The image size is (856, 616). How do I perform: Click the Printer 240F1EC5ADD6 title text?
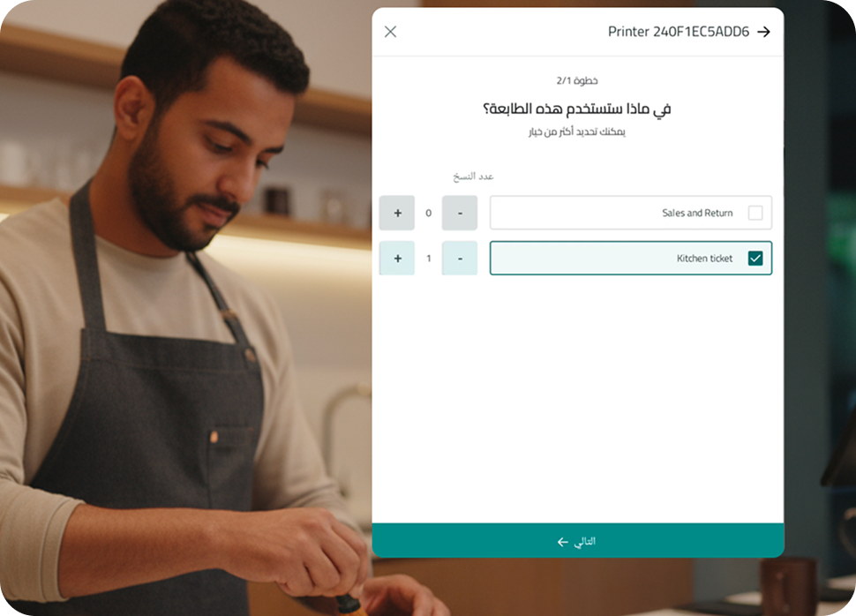679,32
